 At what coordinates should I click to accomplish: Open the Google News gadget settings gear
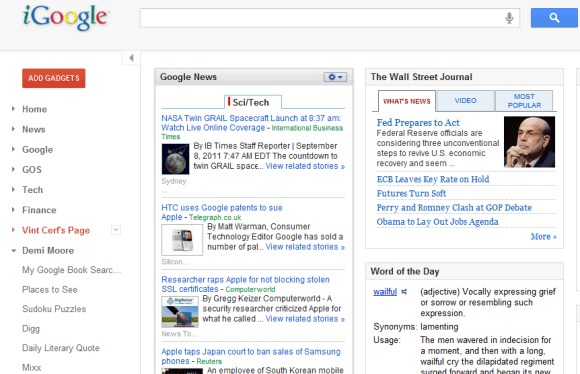point(335,77)
